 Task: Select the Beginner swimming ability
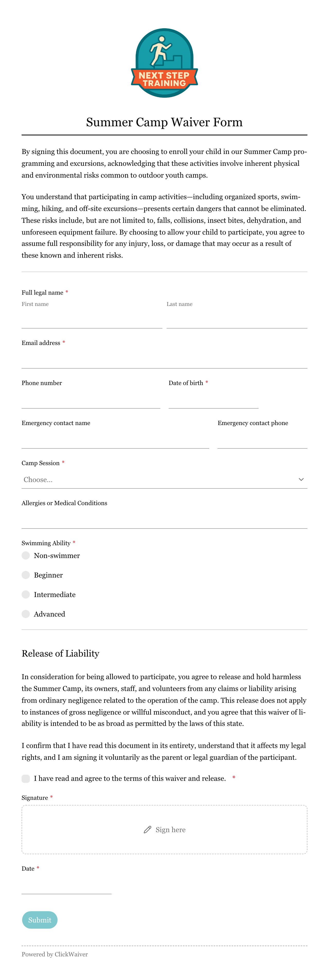click(25, 575)
